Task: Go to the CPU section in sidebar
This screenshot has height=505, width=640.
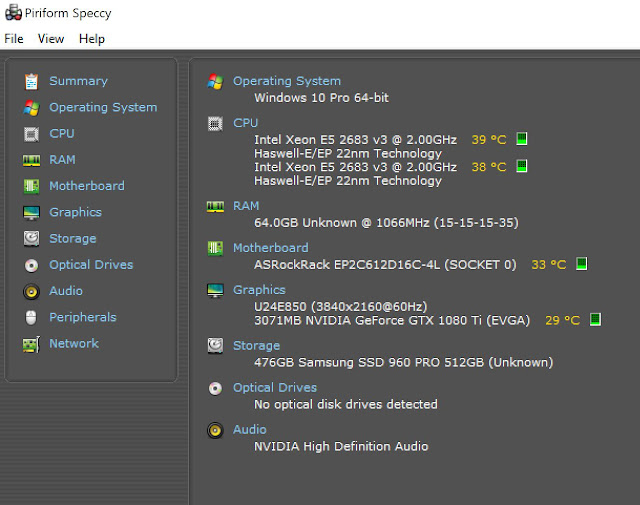Action: tap(62, 133)
